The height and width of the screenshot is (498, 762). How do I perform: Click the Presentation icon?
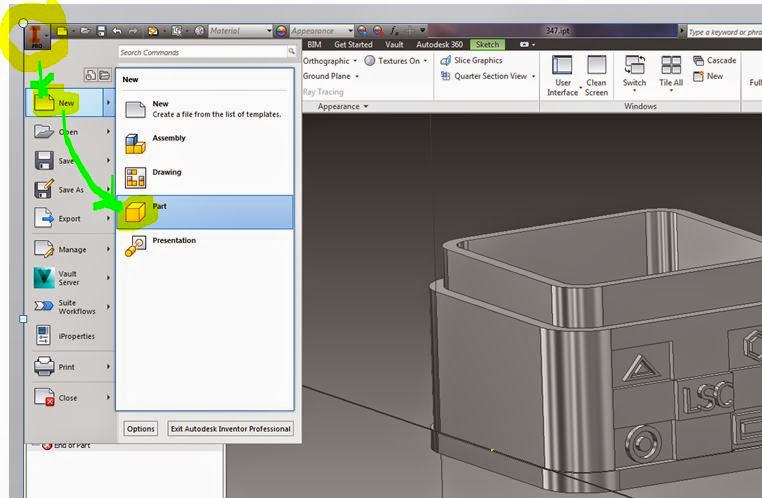[135, 246]
